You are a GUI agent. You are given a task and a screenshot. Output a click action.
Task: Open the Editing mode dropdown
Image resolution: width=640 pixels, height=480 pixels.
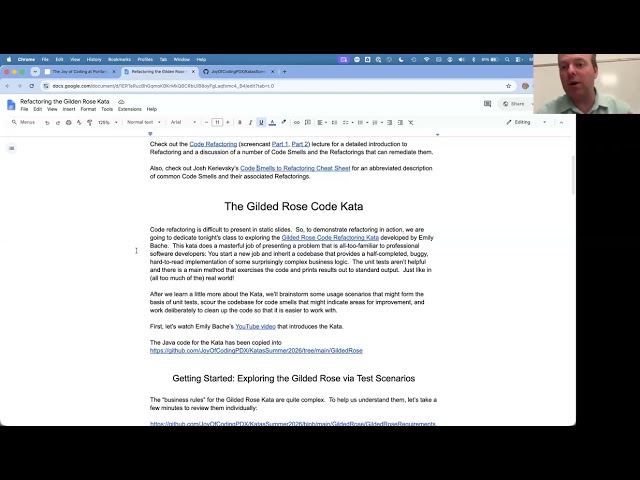click(x=526, y=122)
